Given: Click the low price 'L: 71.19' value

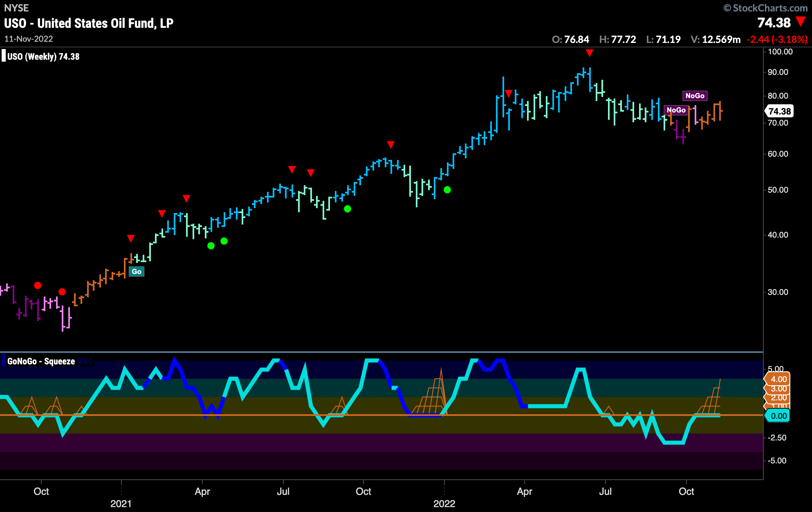Looking at the screenshot, I should pyautogui.click(x=663, y=40).
